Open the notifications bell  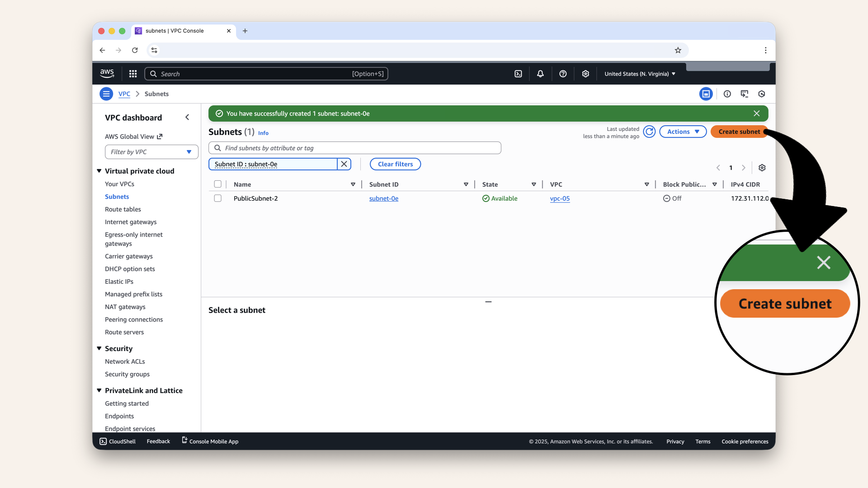[x=540, y=74]
